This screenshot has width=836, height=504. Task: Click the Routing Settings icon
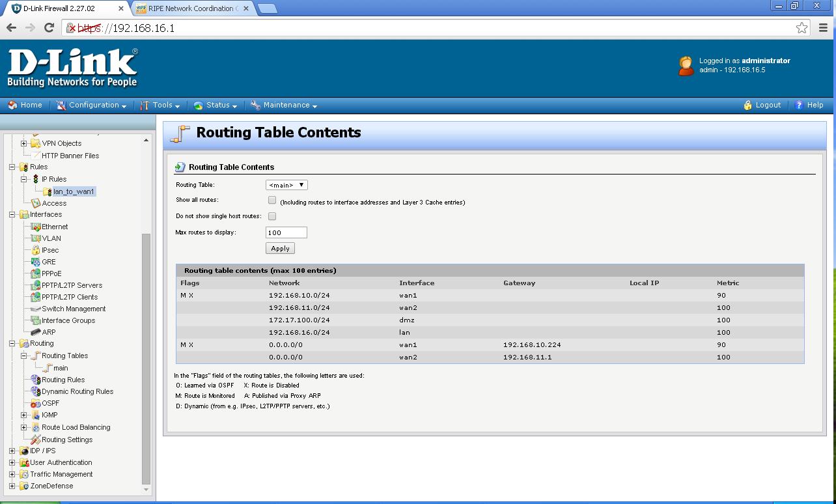point(36,440)
